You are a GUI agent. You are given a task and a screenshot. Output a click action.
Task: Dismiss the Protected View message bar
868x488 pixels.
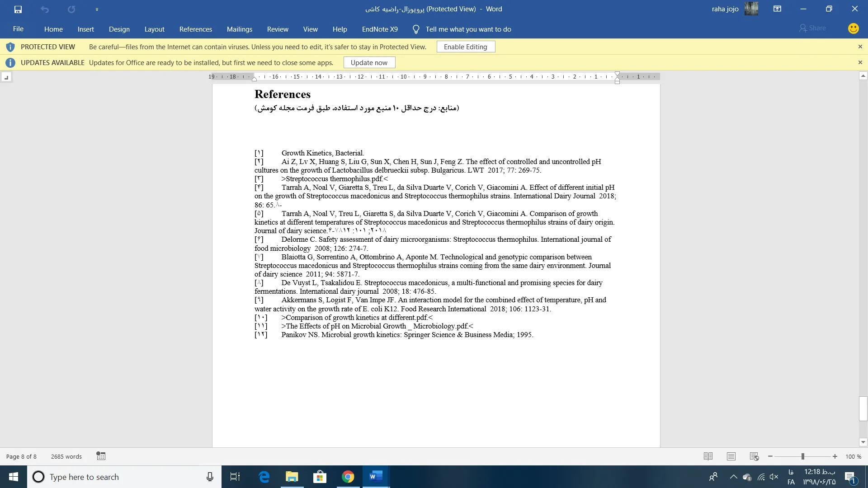pos(860,47)
